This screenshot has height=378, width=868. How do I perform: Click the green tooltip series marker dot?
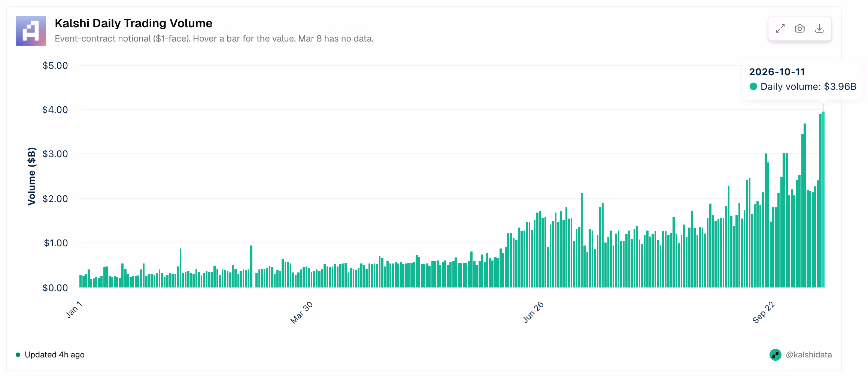(753, 87)
